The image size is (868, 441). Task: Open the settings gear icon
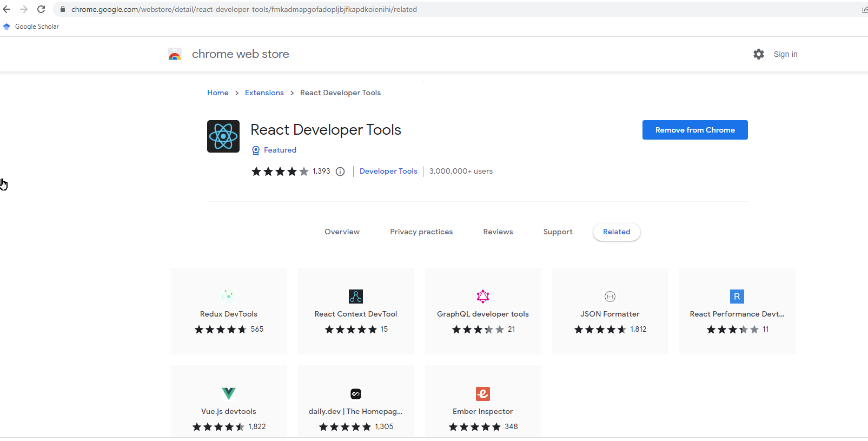pos(759,54)
